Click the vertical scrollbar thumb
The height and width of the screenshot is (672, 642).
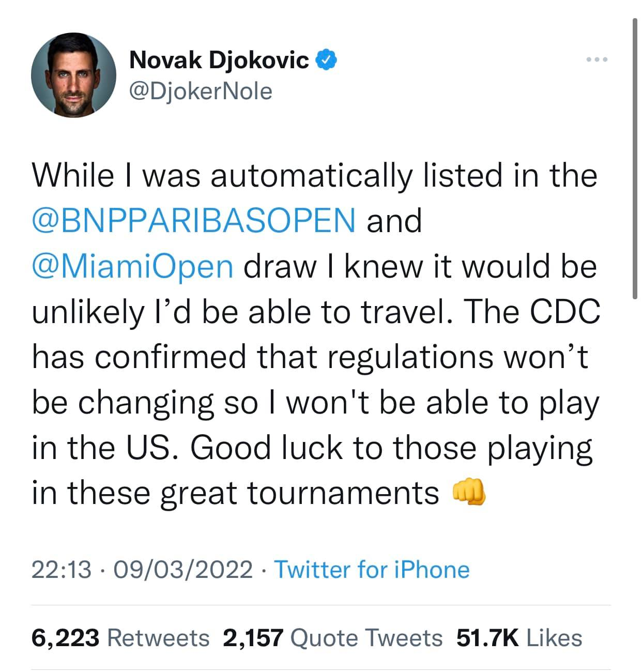coord(635,158)
